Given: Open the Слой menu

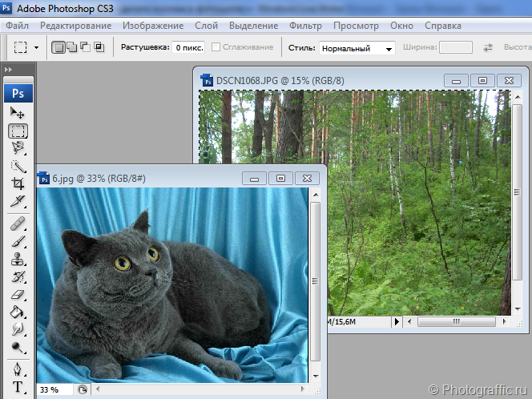Looking at the screenshot, I should (x=206, y=26).
